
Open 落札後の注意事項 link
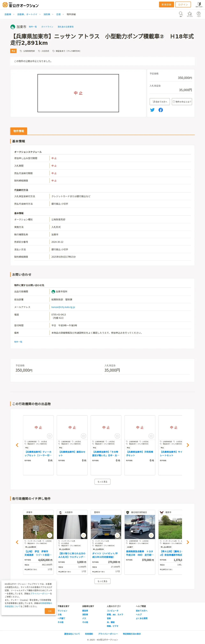point(65,27)
